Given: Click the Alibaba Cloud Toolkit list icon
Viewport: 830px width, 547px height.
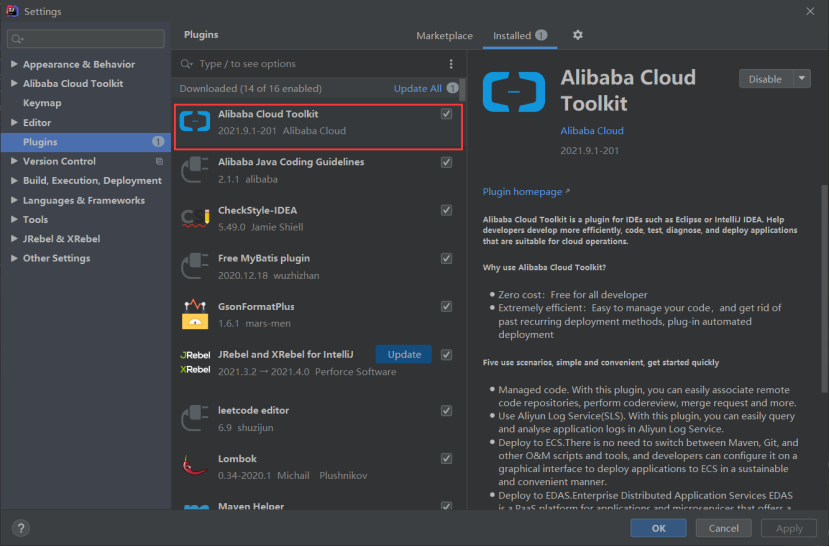Looking at the screenshot, I should point(192,122).
